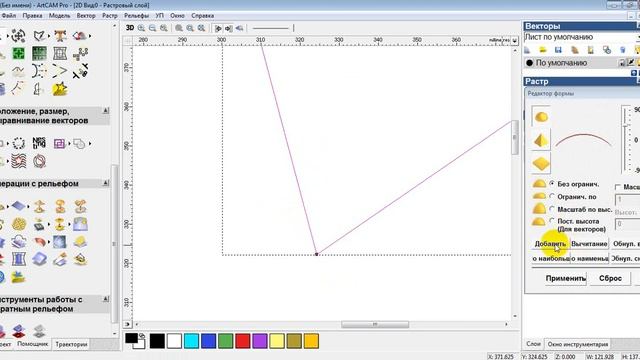Image resolution: width=640 pixels, height=360 pixels.
Task: Click the height input field showing 0
Action: pyautogui.click(x=627, y=224)
